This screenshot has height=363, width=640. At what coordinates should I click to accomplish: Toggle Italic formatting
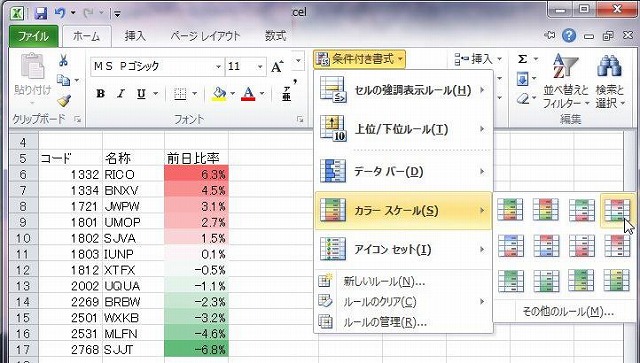121,94
